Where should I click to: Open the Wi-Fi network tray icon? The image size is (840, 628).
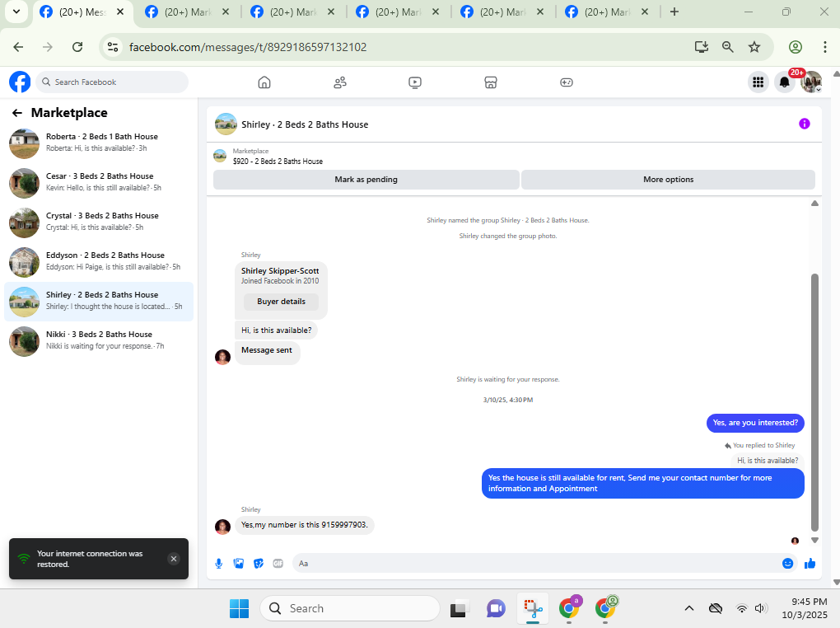click(x=741, y=608)
